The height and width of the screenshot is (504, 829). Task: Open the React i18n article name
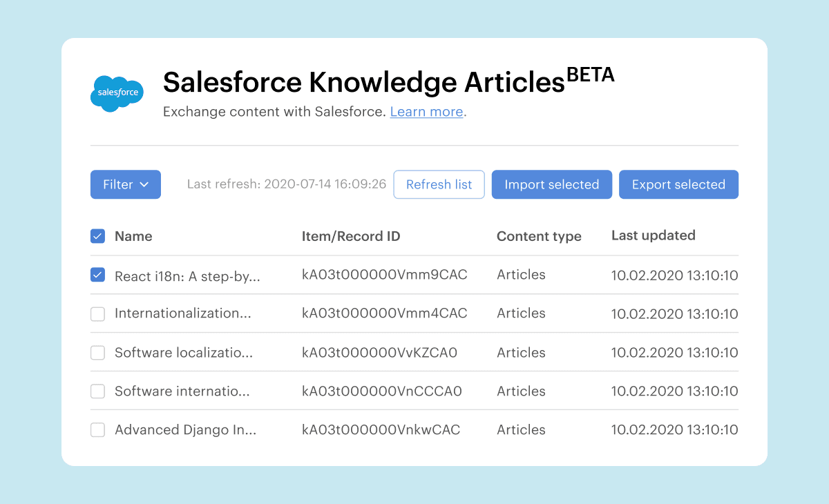point(187,276)
